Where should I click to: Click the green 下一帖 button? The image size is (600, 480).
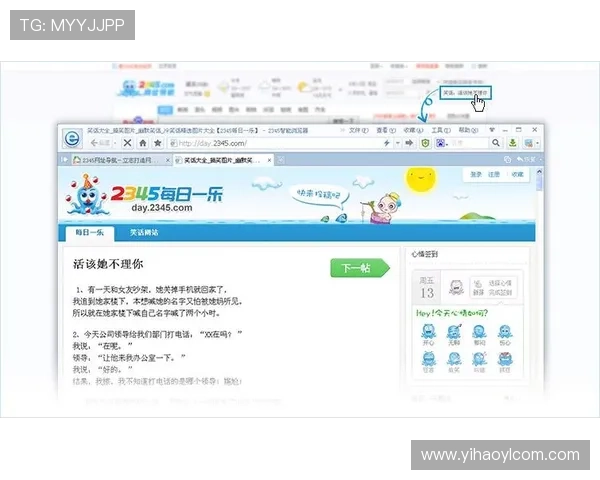[x=360, y=268]
